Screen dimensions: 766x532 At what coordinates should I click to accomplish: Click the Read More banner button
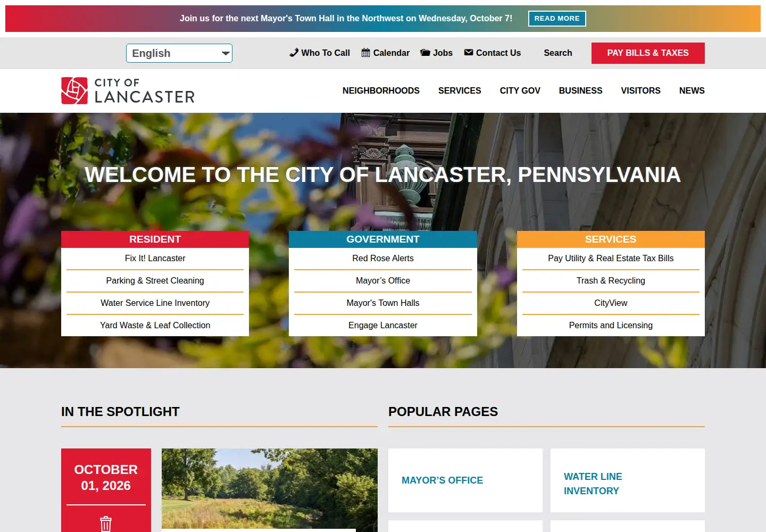click(557, 19)
